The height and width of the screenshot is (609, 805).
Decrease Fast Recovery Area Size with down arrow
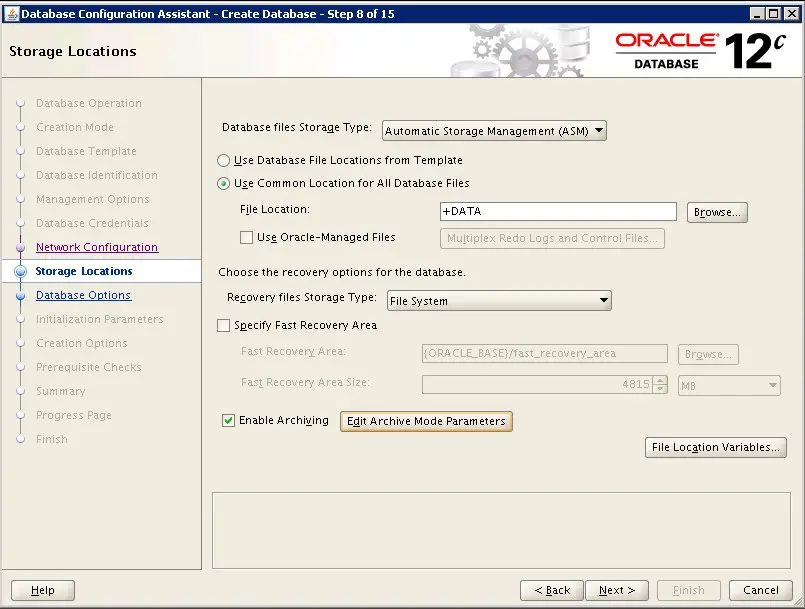click(661, 389)
